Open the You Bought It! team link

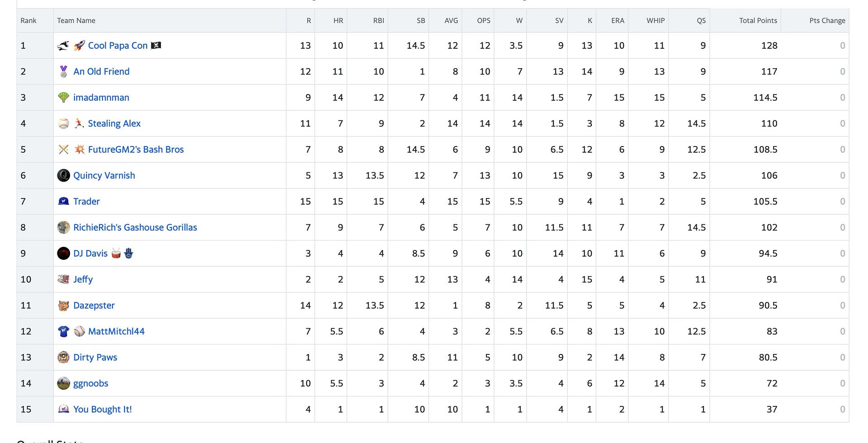pyautogui.click(x=103, y=410)
